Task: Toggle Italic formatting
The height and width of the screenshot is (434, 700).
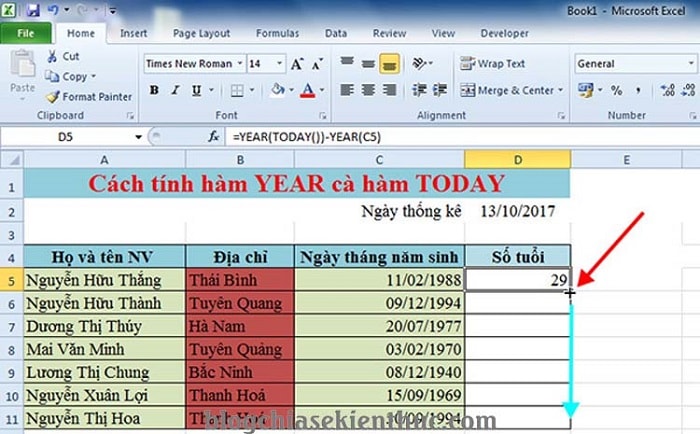Action: point(175,90)
